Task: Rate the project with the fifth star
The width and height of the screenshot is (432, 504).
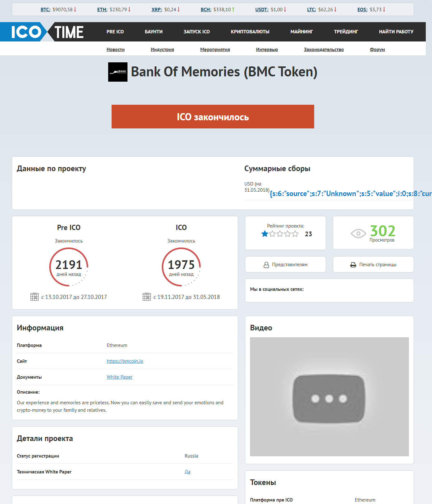Action: (x=295, y=234)
